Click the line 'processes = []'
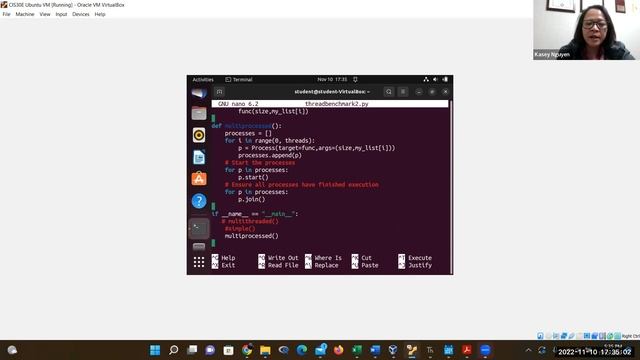 coord(248,133)
